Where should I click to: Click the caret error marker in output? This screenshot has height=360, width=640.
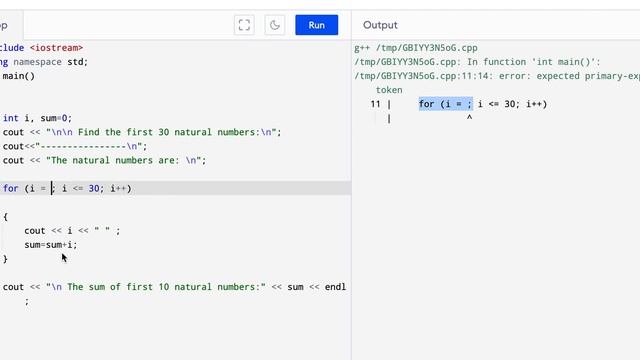469,118
